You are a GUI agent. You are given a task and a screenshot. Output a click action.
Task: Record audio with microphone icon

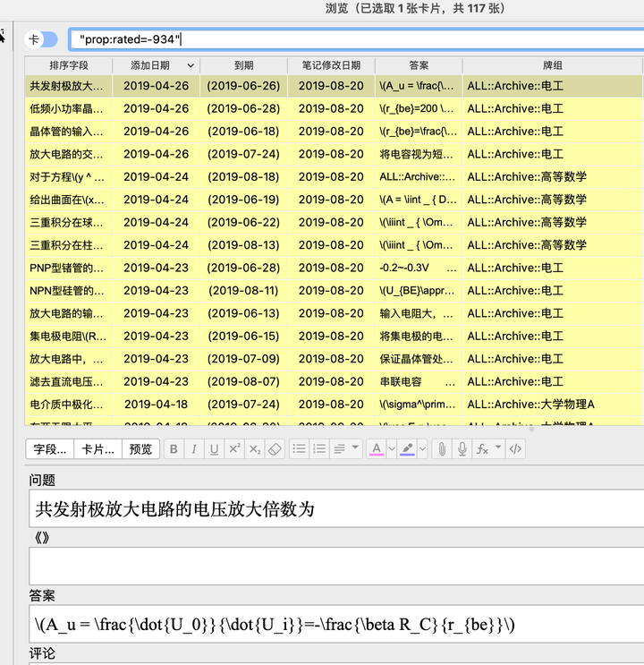click(462, 448)
